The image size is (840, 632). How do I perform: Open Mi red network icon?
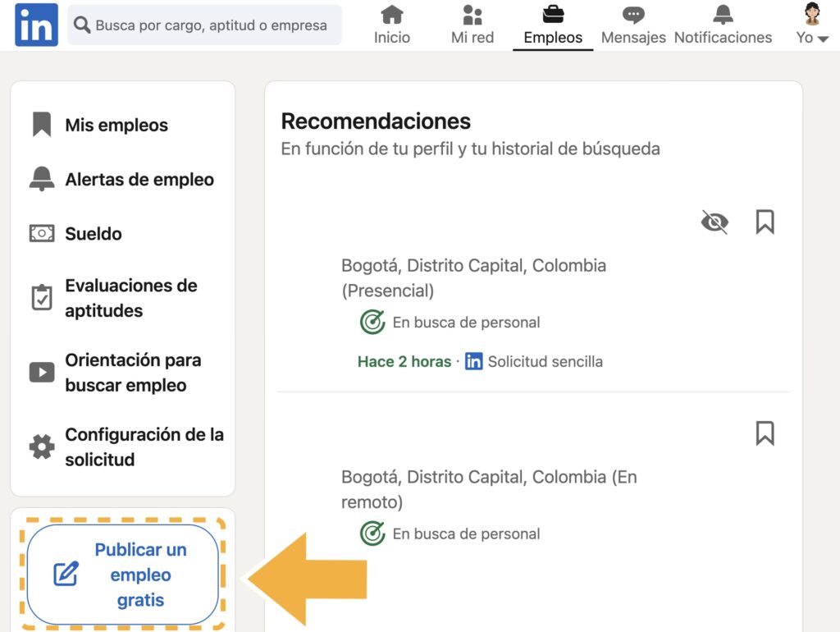pos(472,15)
